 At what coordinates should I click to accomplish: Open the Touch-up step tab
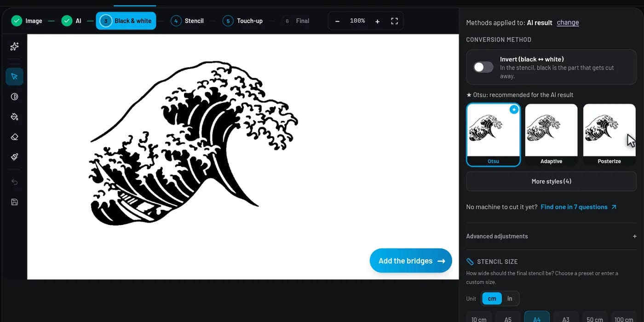click(x=243, y=21)
